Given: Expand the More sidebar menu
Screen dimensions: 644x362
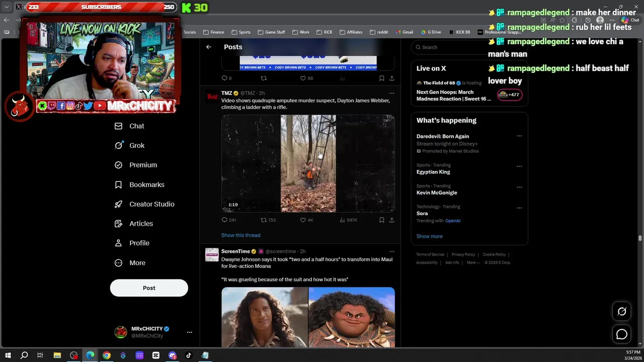Looking at the screenshot, I should click(130, 263).
